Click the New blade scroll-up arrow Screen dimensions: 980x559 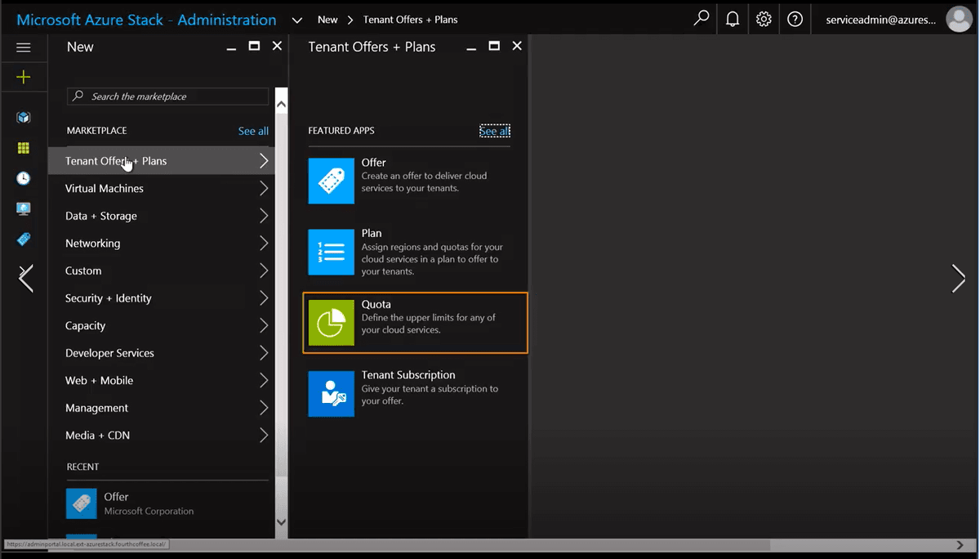tap(282, 105)
